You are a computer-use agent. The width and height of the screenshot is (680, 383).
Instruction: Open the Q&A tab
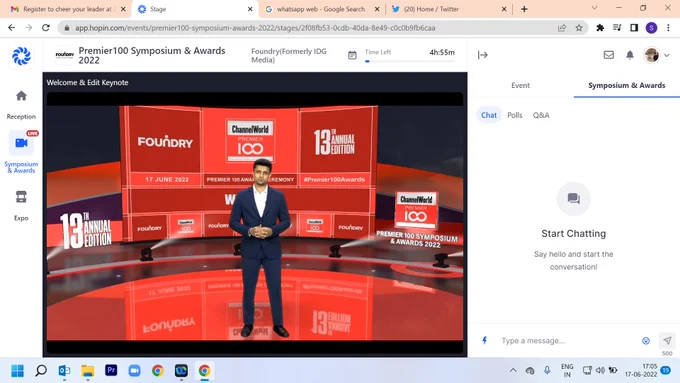[541, 115]
